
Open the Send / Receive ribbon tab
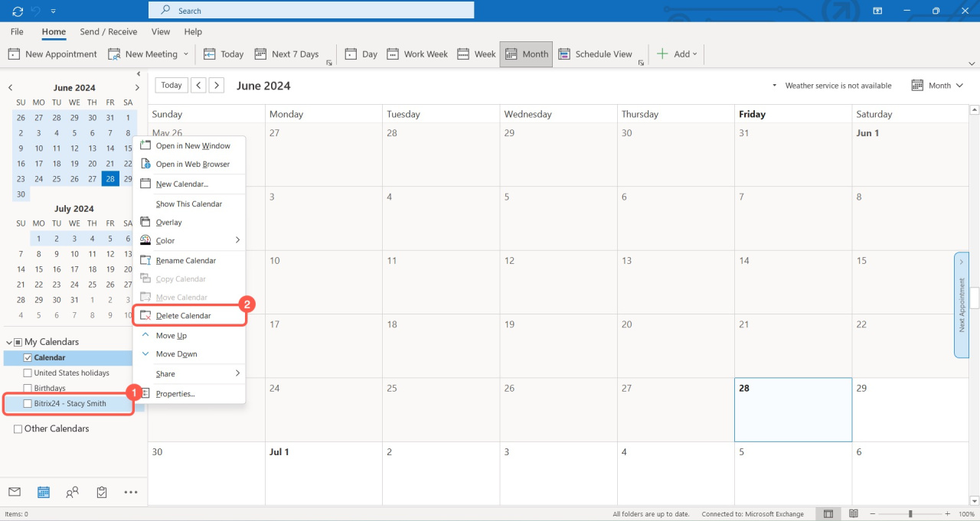click(109, 32)
